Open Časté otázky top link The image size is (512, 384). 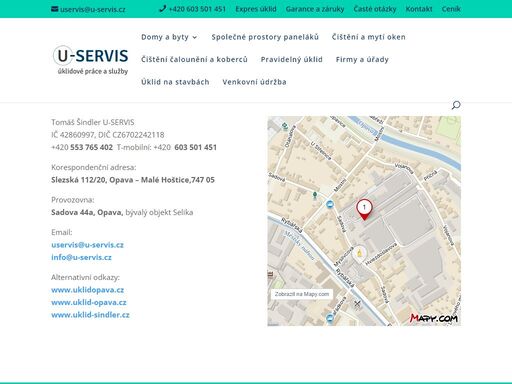click(x=375, y=9)
